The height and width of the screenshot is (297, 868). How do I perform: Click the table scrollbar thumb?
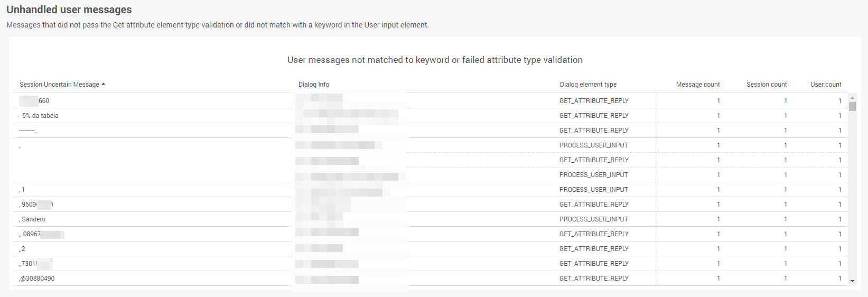click(852, 106)
